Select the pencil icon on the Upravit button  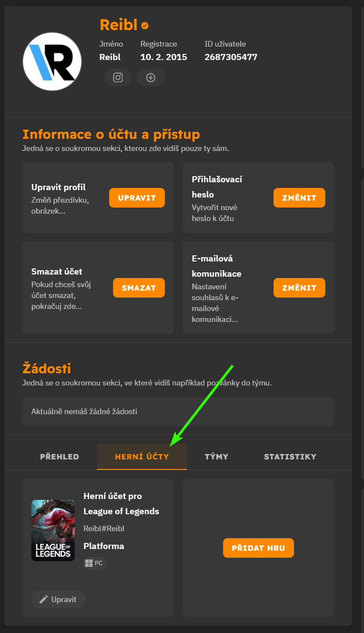(43, 599)
